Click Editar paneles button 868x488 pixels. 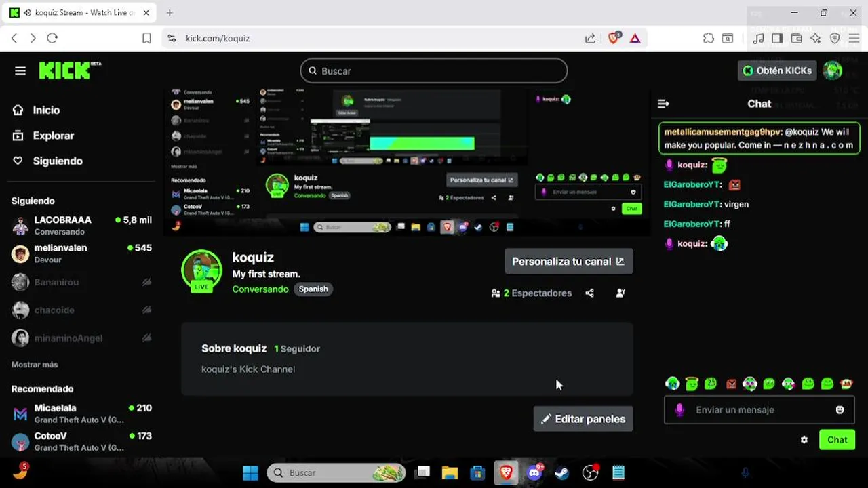tap(583, 419)
